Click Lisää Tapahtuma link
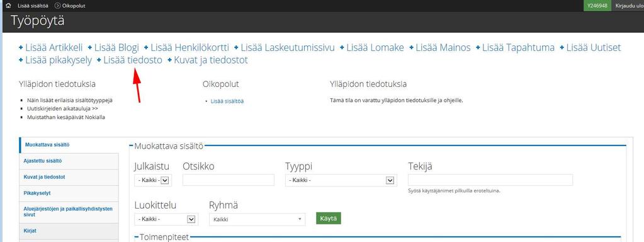This screenshot has width=644, height=242. click(x=518, y=47)
